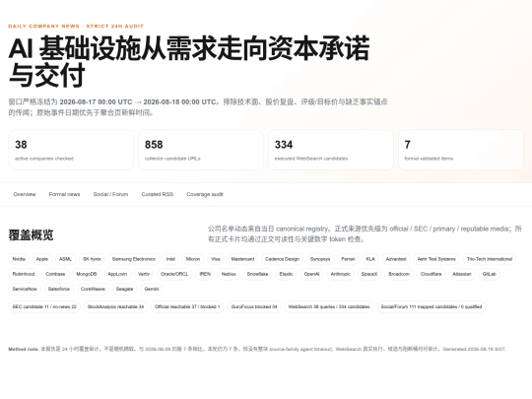The width and height of the screenshot is (532, 399).
Task: Click the Daily Company News audit label
Action: click(x=76, y=27)
